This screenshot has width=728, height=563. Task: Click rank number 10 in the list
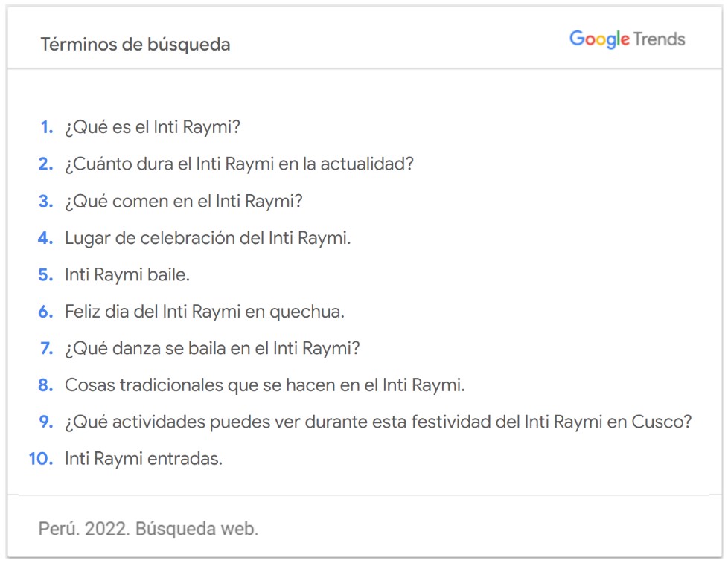[x=41, y=459]
